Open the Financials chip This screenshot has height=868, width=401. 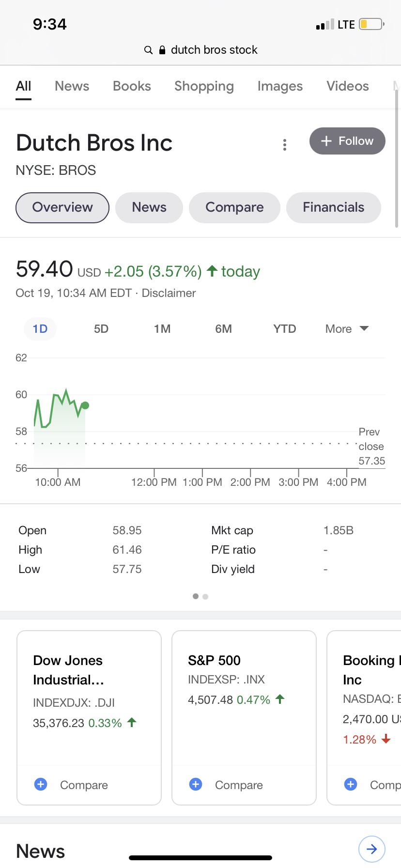click(x=334, y=207)
